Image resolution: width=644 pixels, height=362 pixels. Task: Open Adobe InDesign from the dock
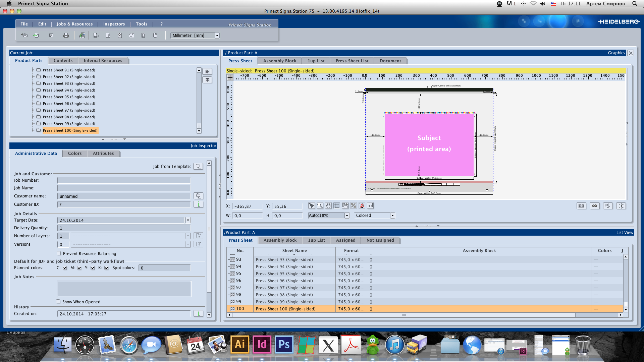pos(262,344)
